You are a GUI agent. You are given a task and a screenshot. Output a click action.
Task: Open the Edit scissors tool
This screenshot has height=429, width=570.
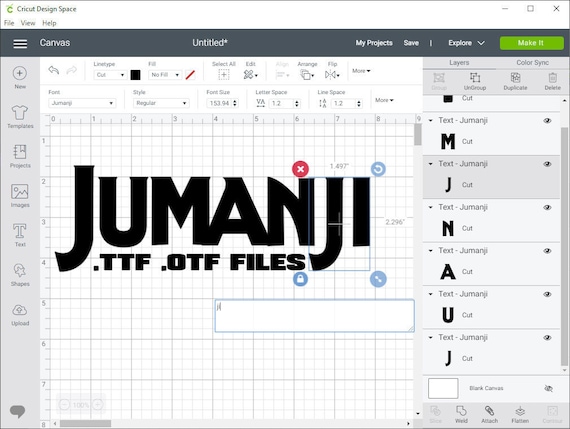pyautogui.click(x=250, y=75)
